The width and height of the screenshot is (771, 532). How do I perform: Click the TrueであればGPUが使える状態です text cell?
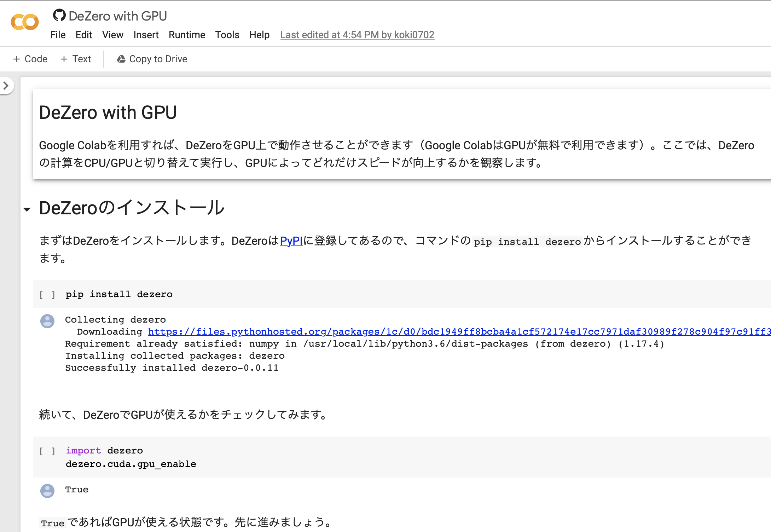186,522
